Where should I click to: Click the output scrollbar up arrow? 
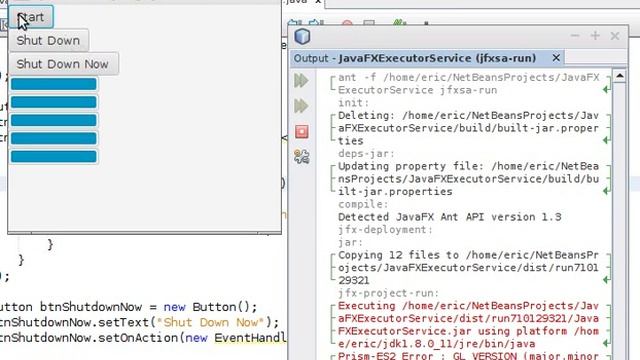(620, 76)
